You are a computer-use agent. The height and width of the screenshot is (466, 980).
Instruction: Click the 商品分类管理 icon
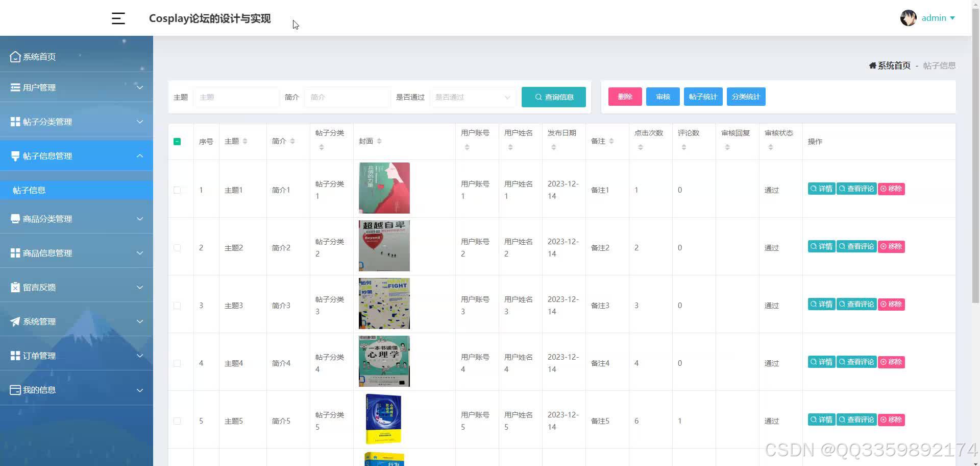15,219
